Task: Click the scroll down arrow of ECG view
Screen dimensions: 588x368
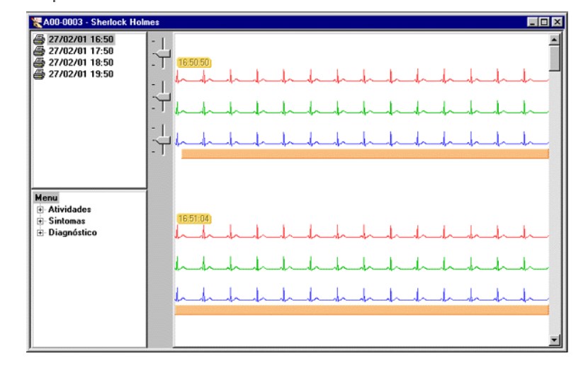Action: 555,341
